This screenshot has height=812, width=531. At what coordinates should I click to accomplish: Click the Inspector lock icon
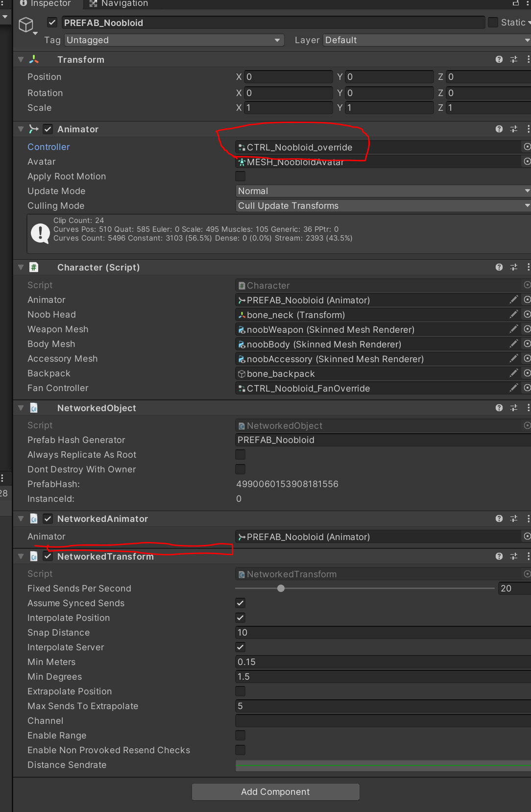point(515,3)
